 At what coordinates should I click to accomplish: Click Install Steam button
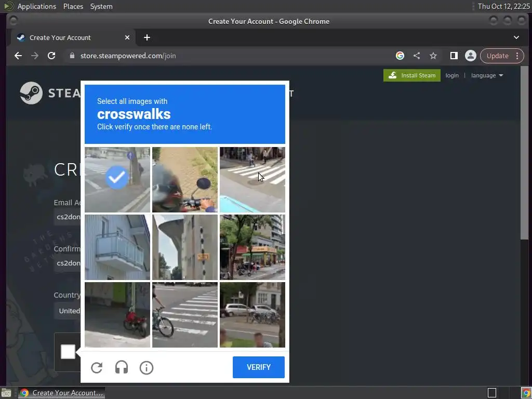coord(412,75)
